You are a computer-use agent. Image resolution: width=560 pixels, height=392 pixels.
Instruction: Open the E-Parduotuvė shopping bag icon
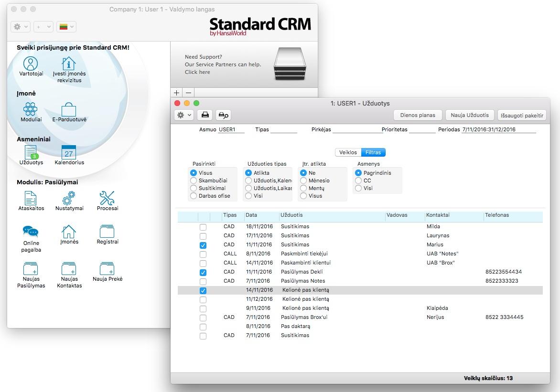pos(69,109)
